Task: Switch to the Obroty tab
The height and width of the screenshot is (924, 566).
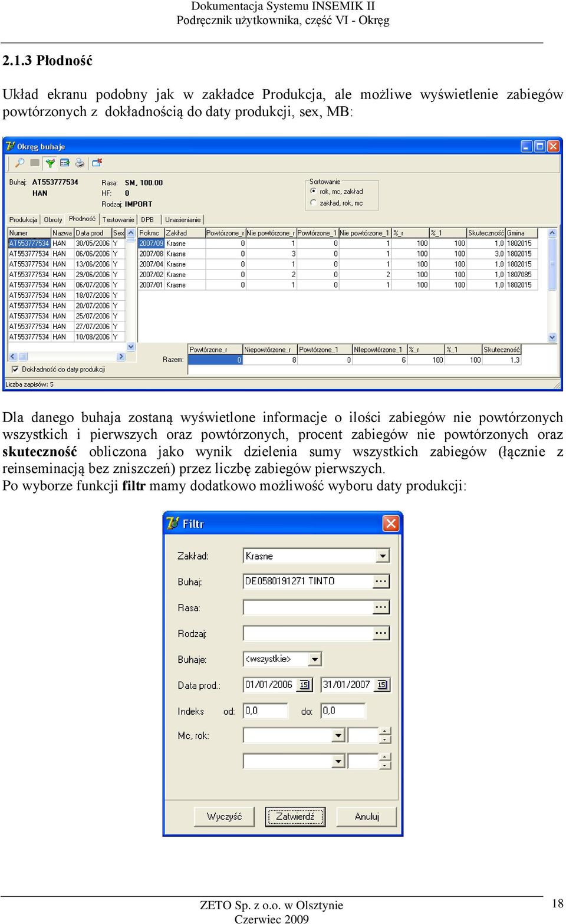Action: coord(52,220)
